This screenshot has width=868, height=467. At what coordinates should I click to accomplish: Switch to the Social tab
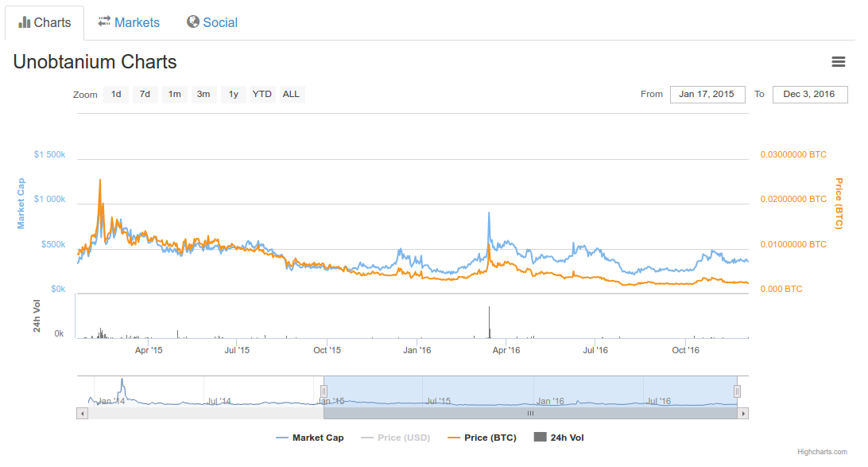click(x=212, y=23)
